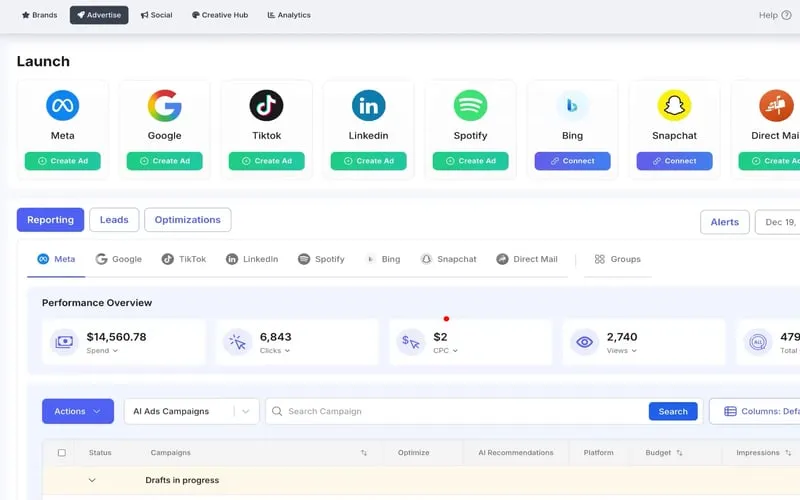Collapse the Drafts in progress row
Screen dimensions: 800x500
pos(92,480)
